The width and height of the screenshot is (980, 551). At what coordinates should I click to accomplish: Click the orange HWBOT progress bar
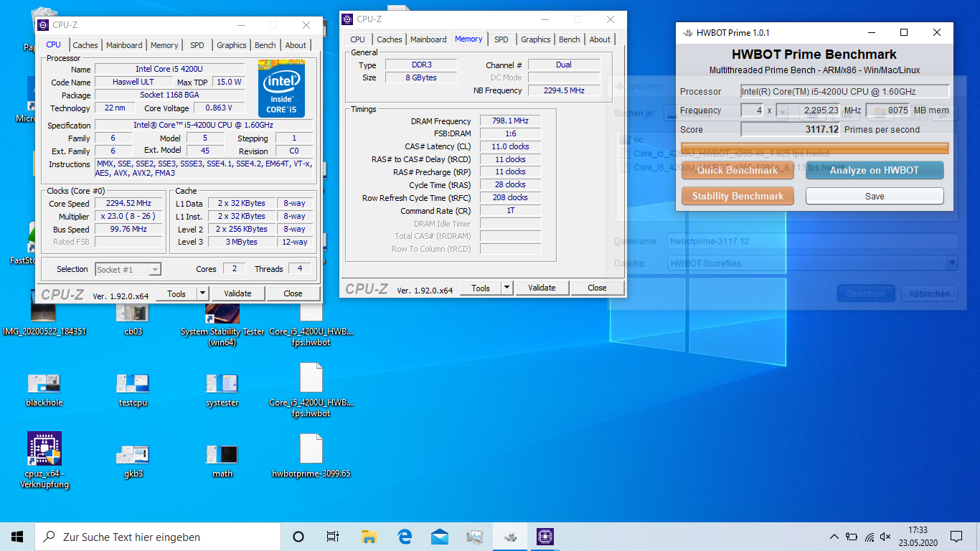coord(814,149)
